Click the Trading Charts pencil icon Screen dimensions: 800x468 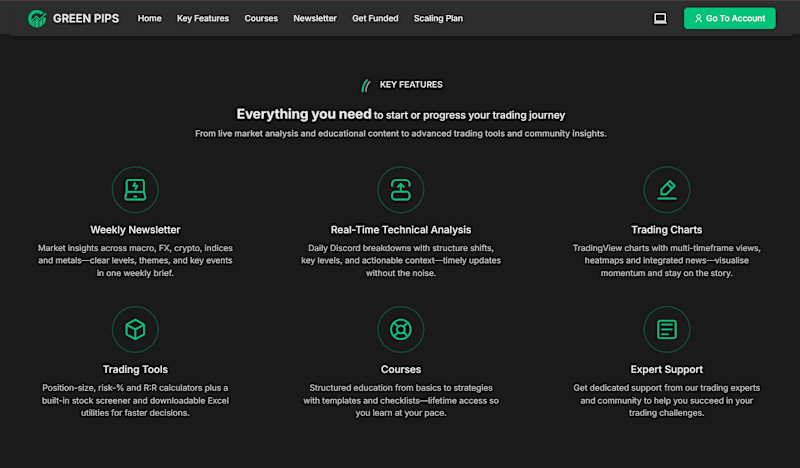[x=666, y=190]
